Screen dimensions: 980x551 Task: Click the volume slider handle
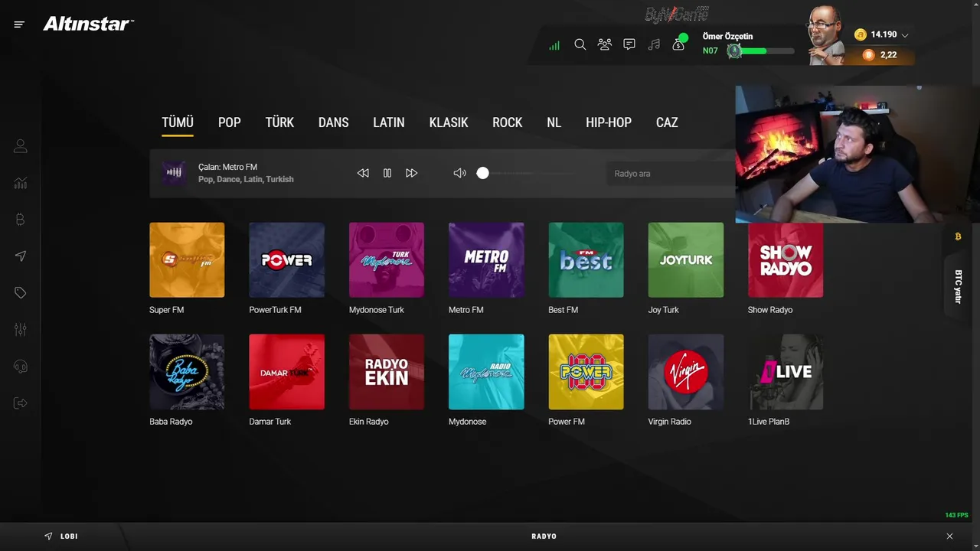(x=482, y=173)
